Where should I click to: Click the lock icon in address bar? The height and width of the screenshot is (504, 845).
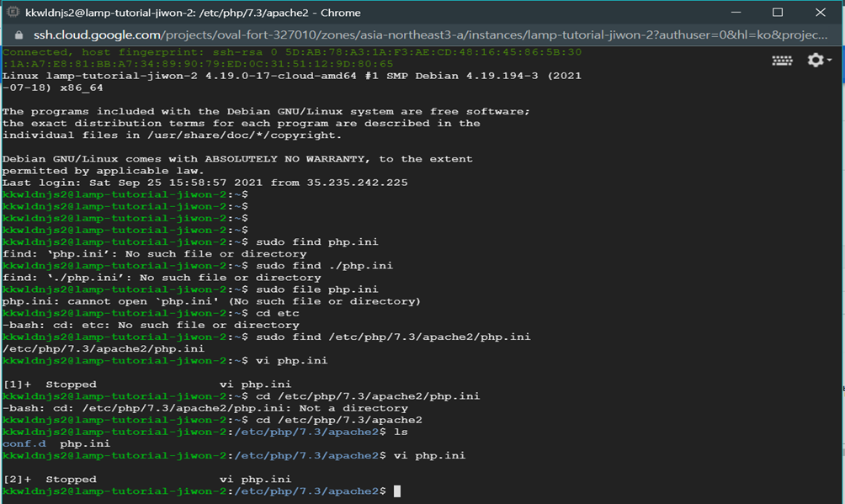tap(19, 35)
